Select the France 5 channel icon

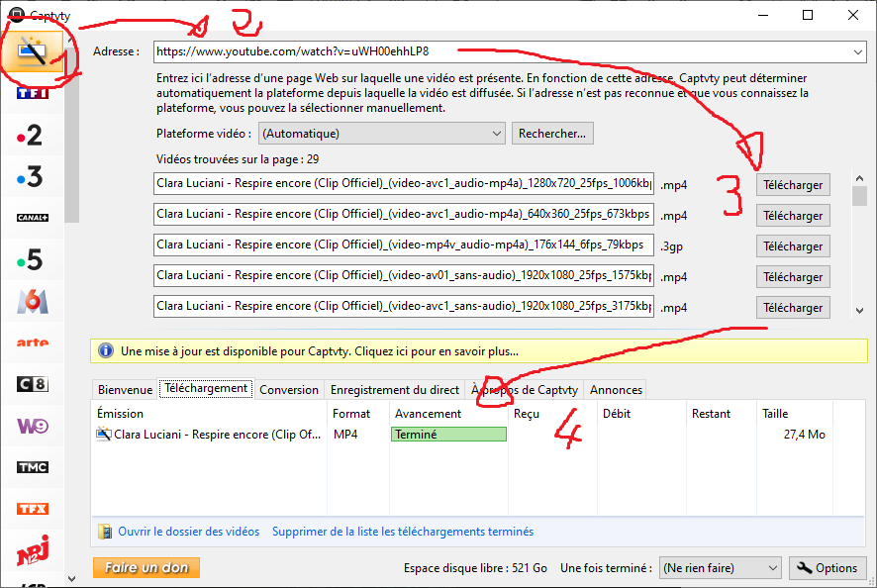30,259
